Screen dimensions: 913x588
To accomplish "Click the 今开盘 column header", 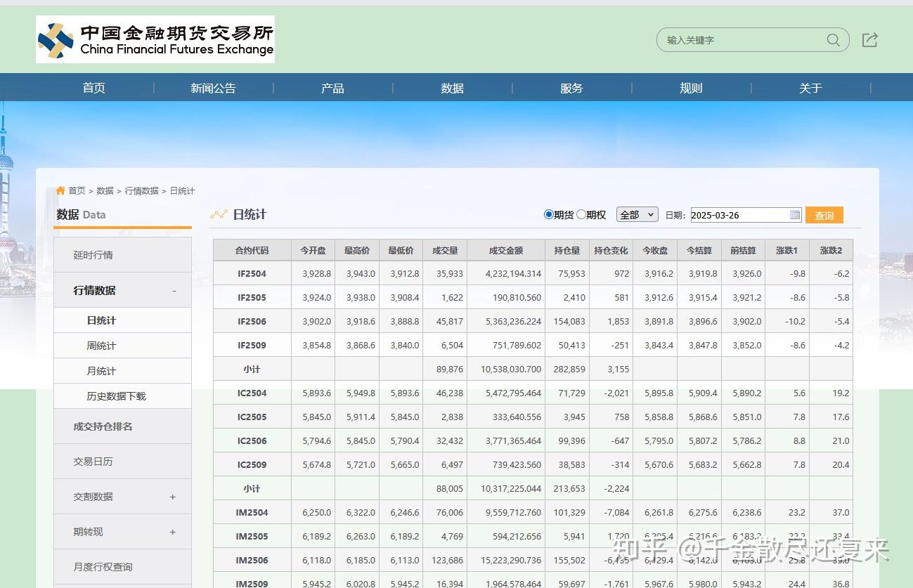I will tap(313, 250).
